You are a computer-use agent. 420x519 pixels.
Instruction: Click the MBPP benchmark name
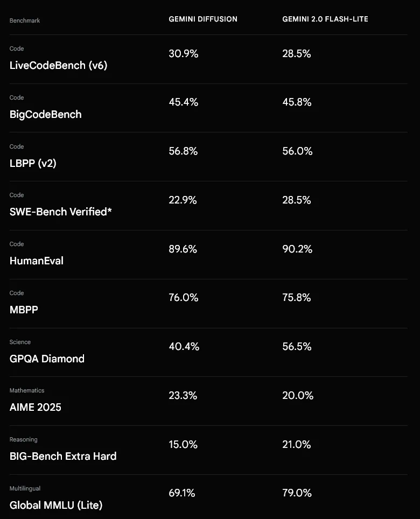pos(24,310)
